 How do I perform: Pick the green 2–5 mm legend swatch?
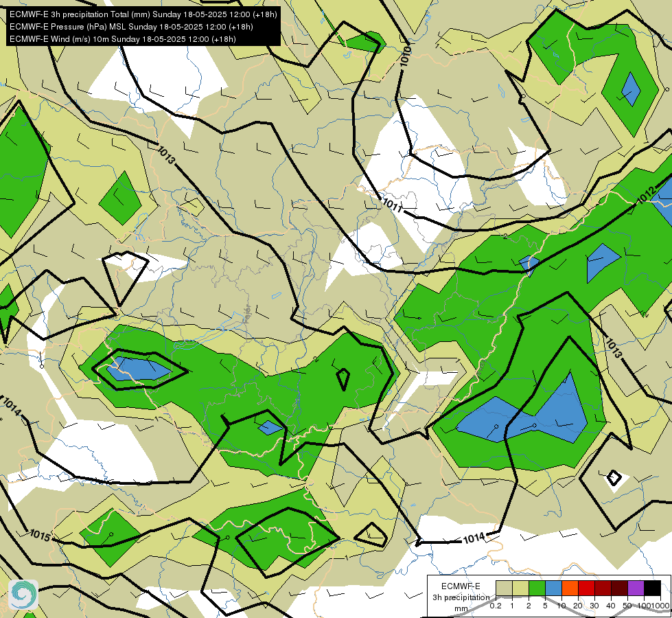537,588
